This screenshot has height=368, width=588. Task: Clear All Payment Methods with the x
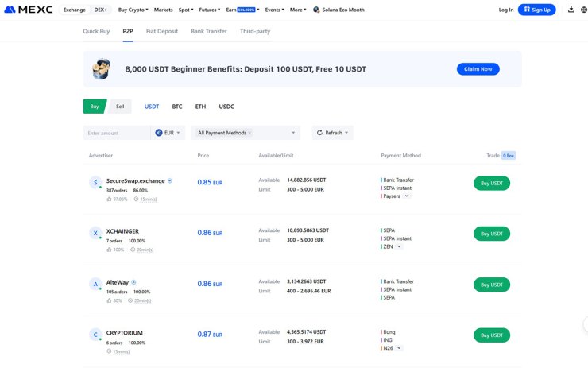(250, 133)
